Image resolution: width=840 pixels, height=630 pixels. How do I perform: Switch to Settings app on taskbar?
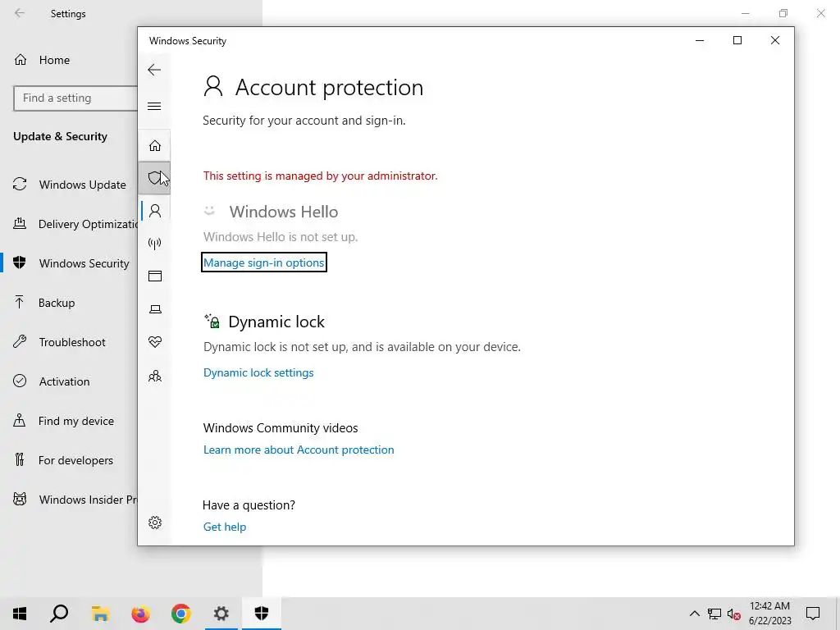221,614
